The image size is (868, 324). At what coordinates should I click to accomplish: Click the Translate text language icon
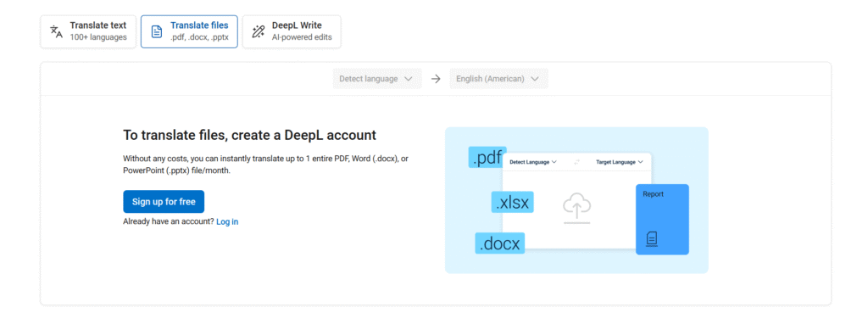coord(57,31)
